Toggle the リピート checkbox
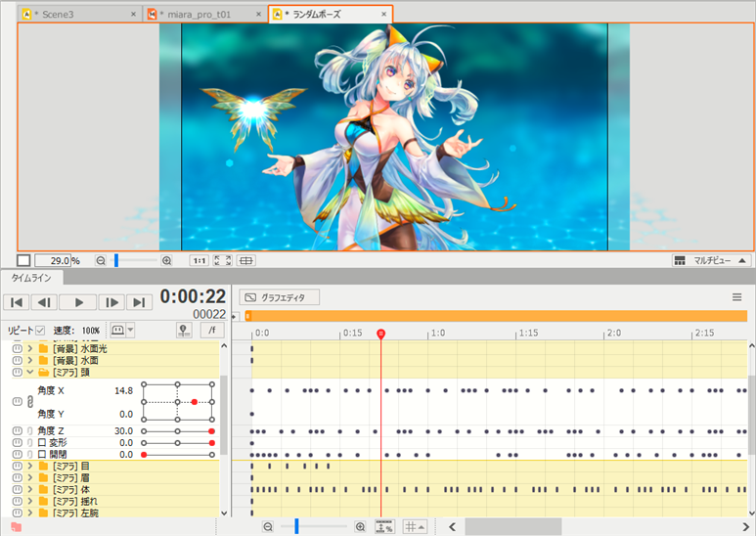756x536 pixels. 40,331
